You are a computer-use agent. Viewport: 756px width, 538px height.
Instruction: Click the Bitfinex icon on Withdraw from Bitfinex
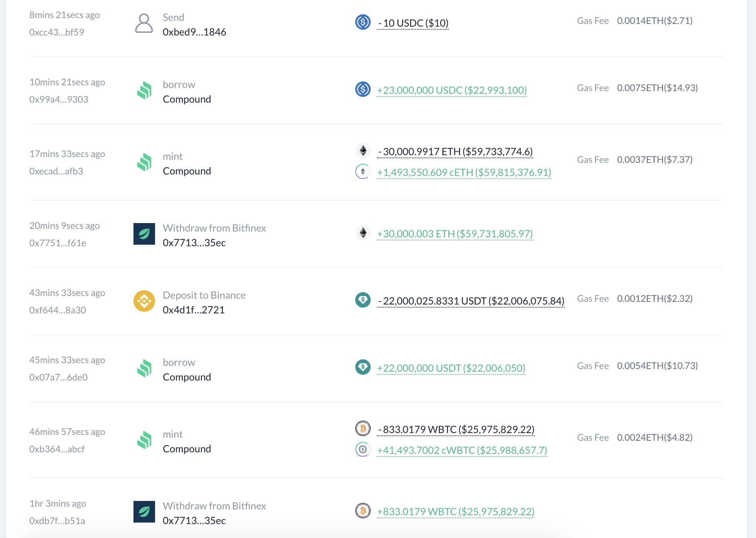pos(143,234)
